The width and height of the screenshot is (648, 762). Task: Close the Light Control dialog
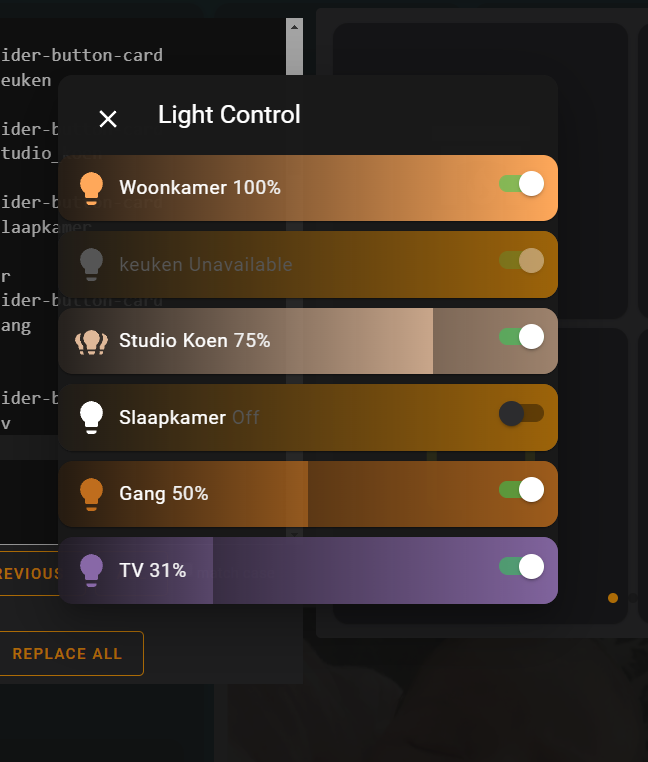coord(108,119)
